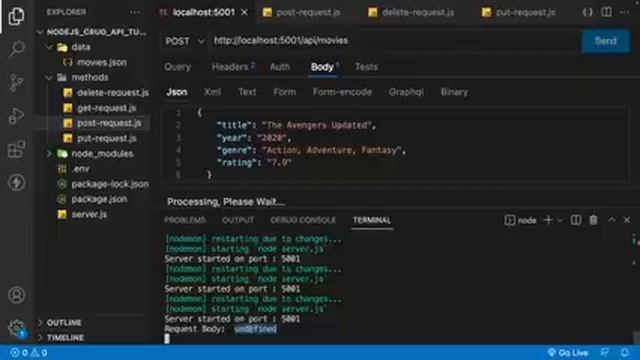640x360 pixels.
Task: Click the Explorer more actions ellipsis
Action: click(x=135, y=12)
